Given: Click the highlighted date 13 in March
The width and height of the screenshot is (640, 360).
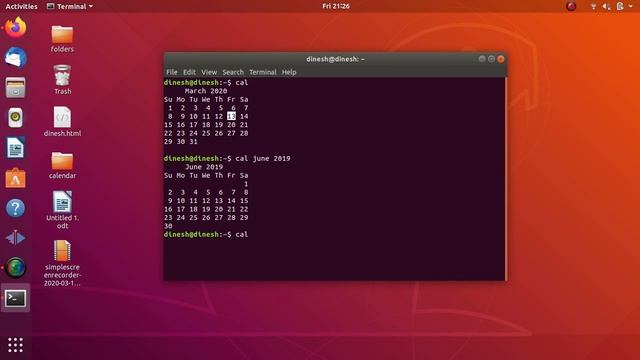Looking at the screenshot, I should pos(231,116).
